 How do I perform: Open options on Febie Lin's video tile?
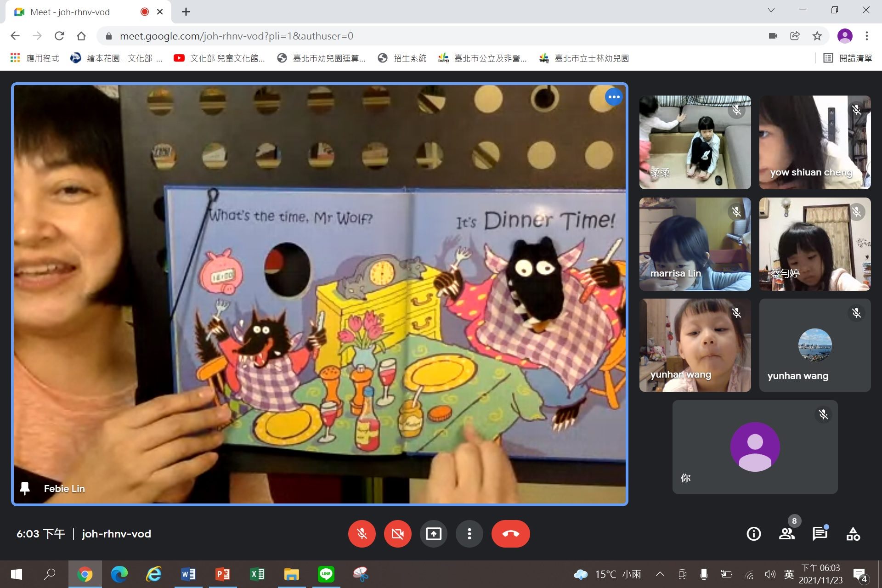pos(614,97)
